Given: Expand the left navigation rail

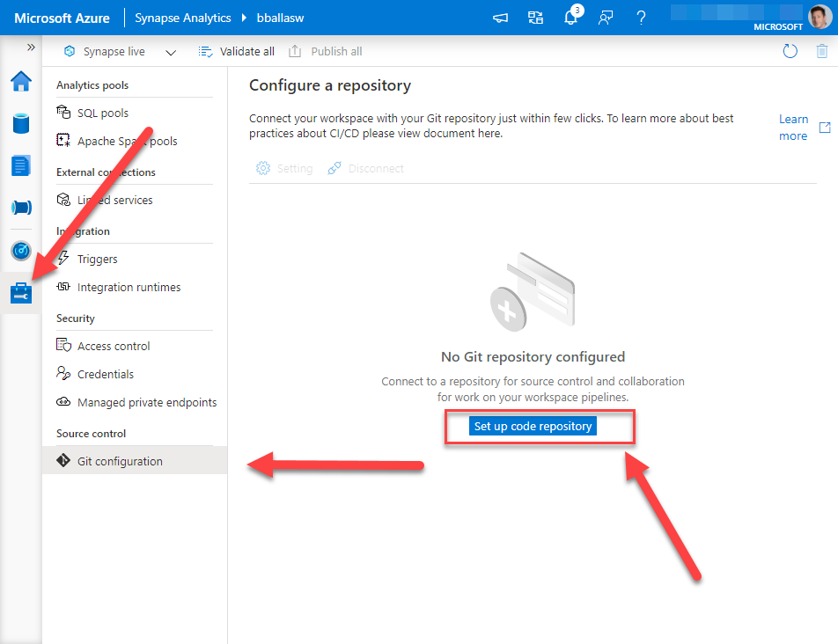Looking at the screenshot, I should [x=31, y=47].
